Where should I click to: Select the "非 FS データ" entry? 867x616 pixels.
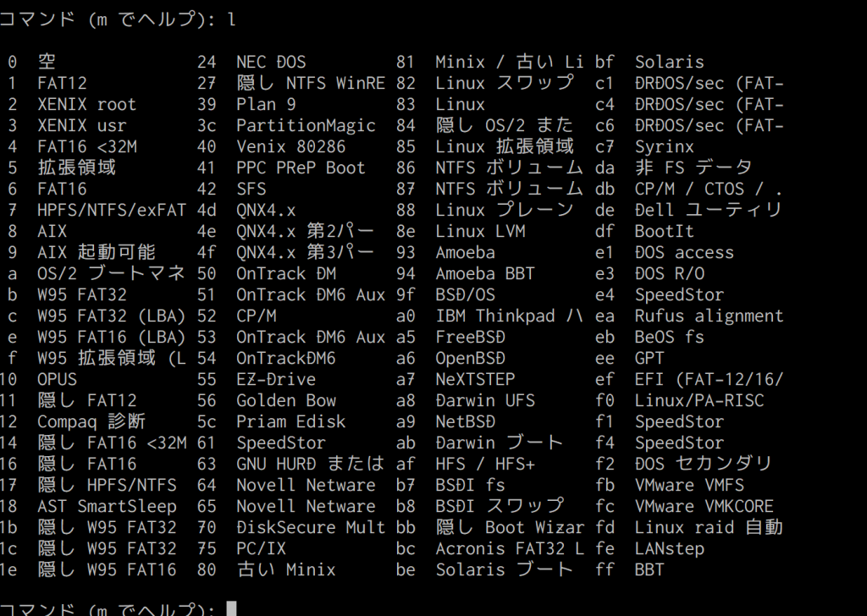694,168
